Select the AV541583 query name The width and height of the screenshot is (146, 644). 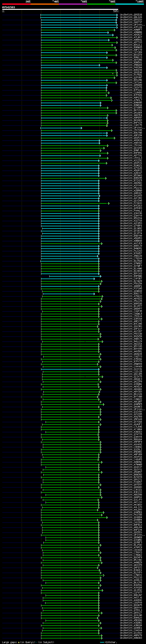click(x=8, y=7)
